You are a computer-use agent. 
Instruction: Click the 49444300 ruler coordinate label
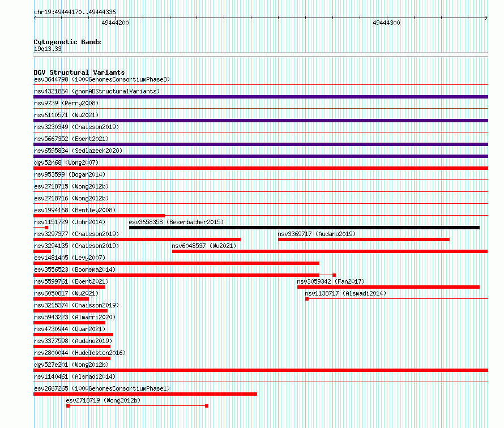click(x=386, y=23)
